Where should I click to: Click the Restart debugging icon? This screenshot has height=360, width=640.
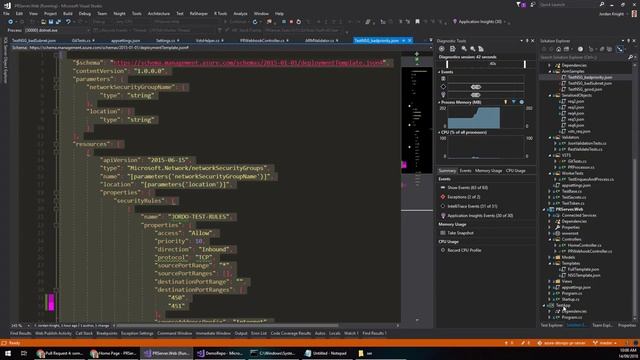coord(298,22)
